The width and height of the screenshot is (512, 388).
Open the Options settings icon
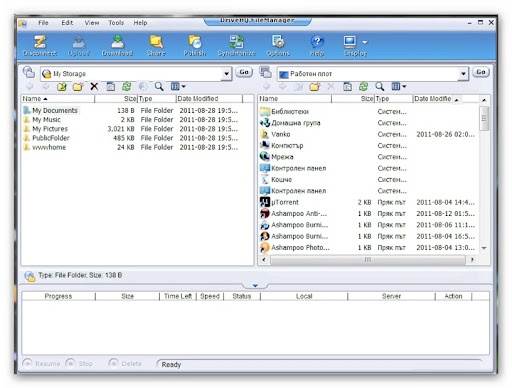278,42
